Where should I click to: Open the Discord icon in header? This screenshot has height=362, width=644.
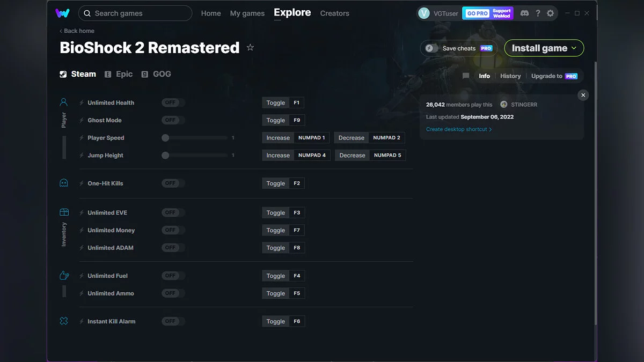pyautogui.click(x=524, y=13)
